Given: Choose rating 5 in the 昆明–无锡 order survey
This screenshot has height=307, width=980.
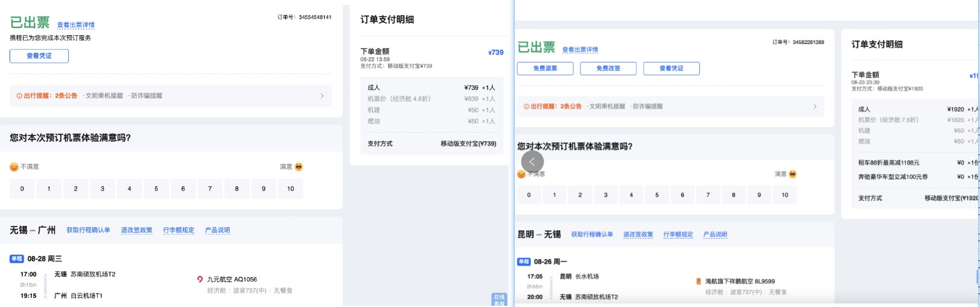Looking at the screenshot, I should click(x=657, y=195).
